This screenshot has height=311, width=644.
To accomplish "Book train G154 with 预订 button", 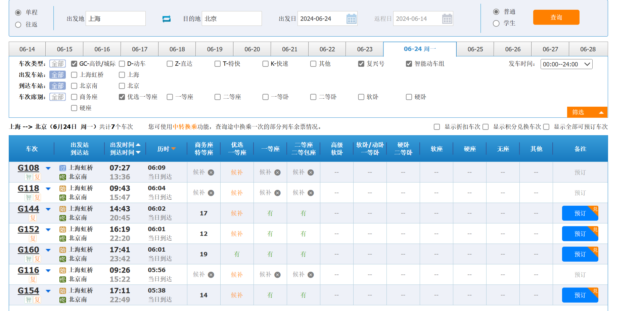I will tap(580, 295).
